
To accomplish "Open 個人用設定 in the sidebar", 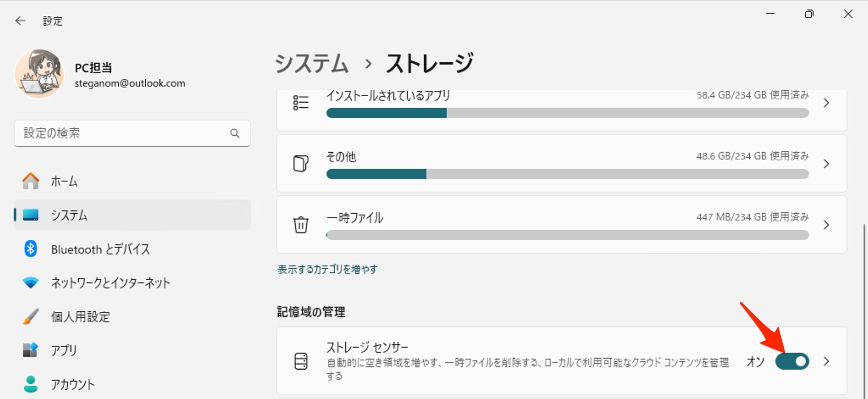I will click(x=81, y=317).
